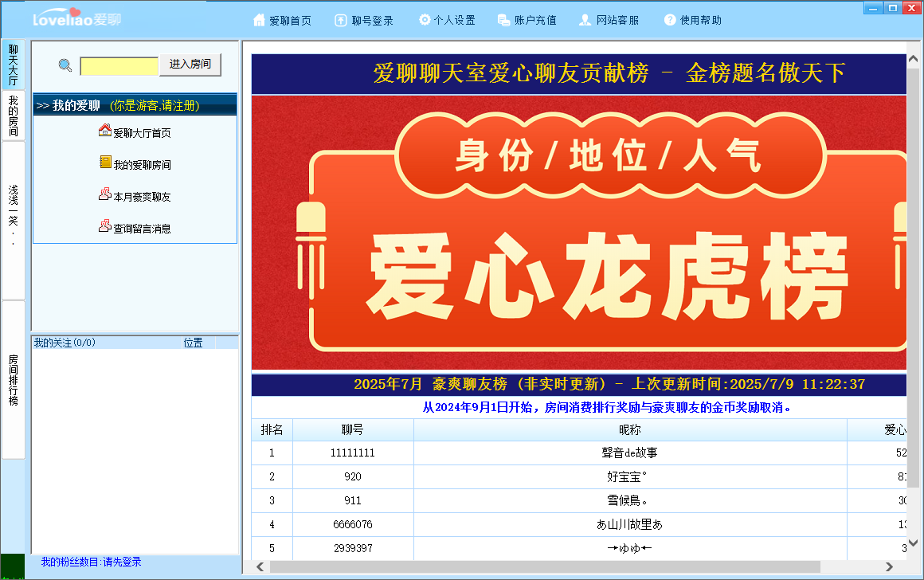The width and height of the screenshot is (924, 580).
Task: Click nickname 好宝宝°
Action: (x=626, y=476)
